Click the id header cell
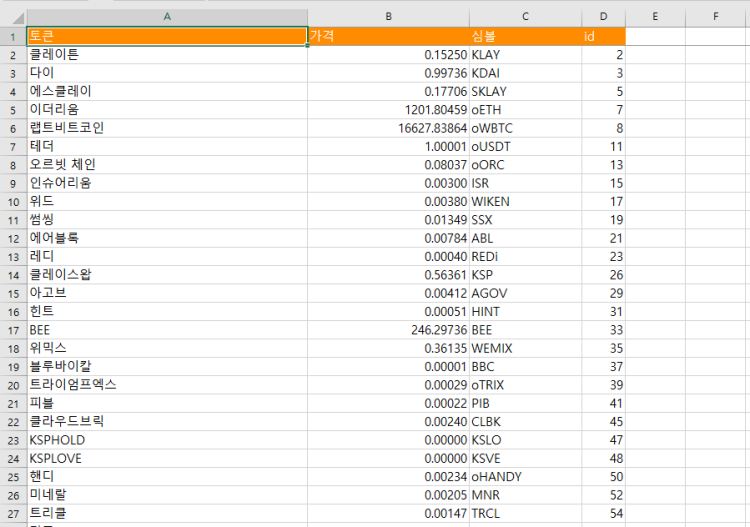The height and width of the screenshot is (527, 750). click(x=603, y=36)
